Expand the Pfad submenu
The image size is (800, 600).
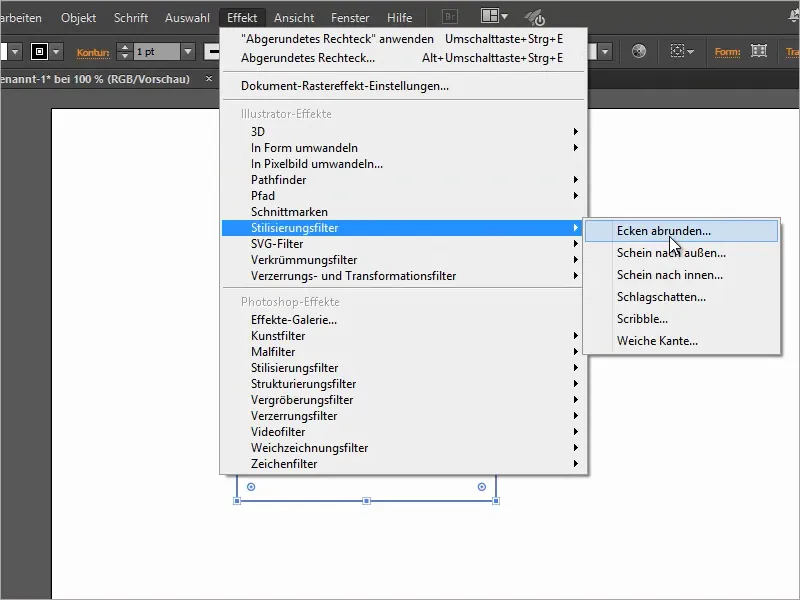coord(403,196)
